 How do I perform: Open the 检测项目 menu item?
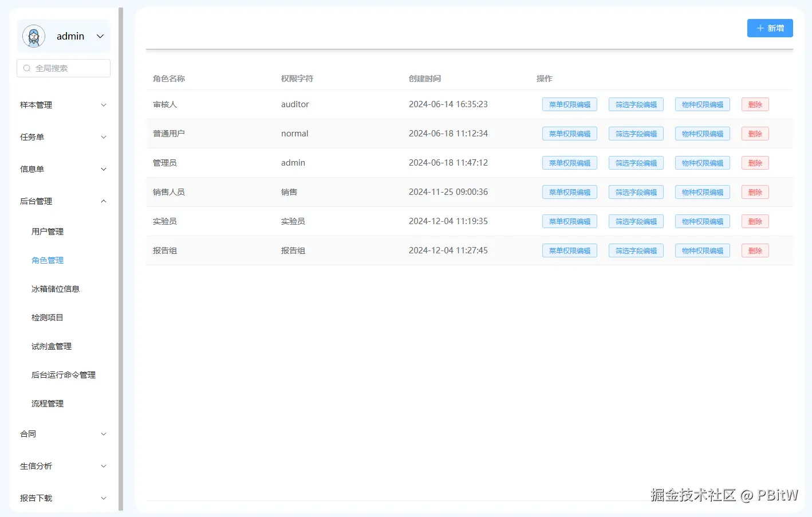(48, 318)
